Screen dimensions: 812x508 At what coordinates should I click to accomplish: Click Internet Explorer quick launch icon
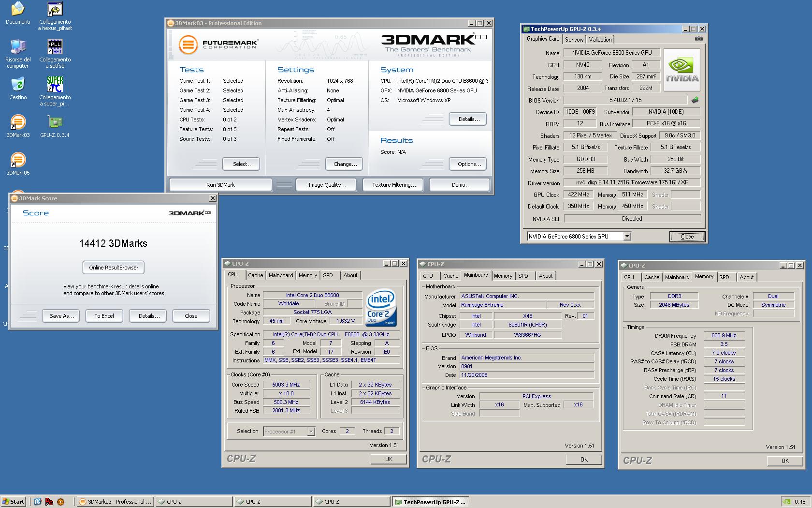[x=38, y=502]
